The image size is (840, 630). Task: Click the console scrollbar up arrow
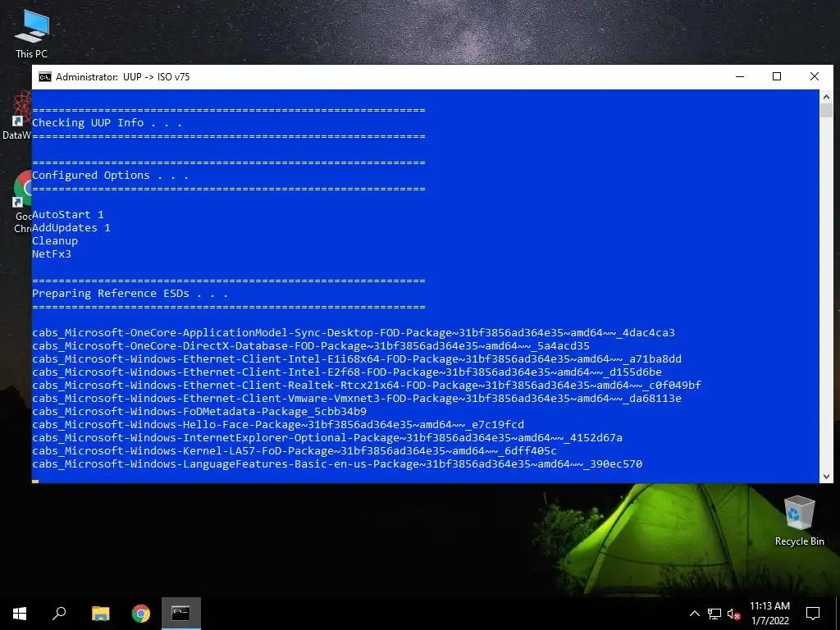(x=826, y=97)
